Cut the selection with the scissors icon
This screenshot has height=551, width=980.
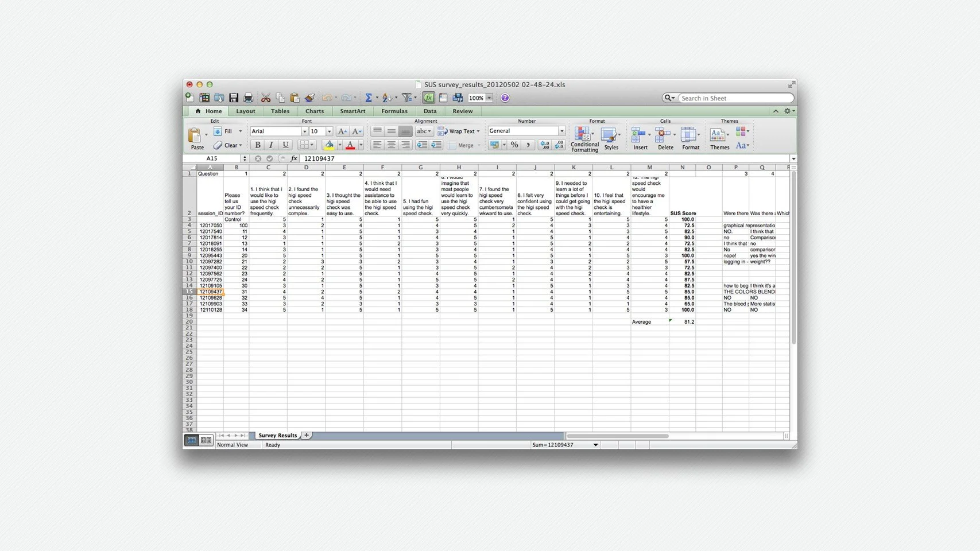(x=266, y=98)
